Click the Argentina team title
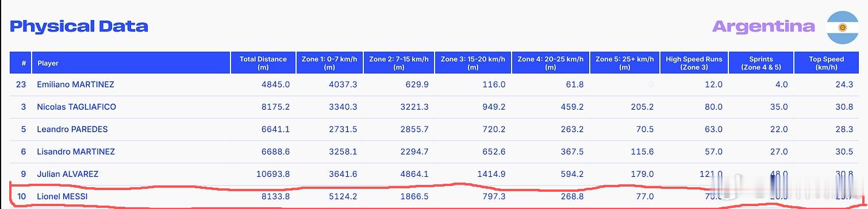The image size is (868, 209). [x=763, y=26]
